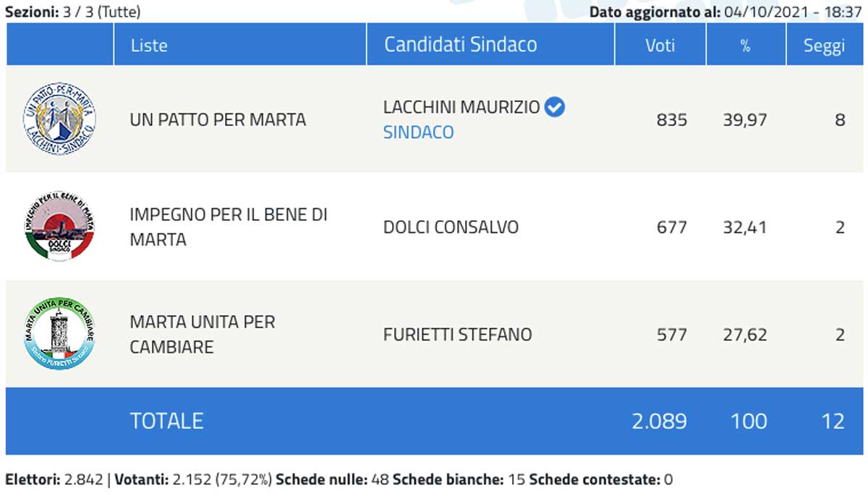Click the Impegno per il Bene di Marta logo
The width and height of the screenshot is (868, 496).
[x=59, y=227]
